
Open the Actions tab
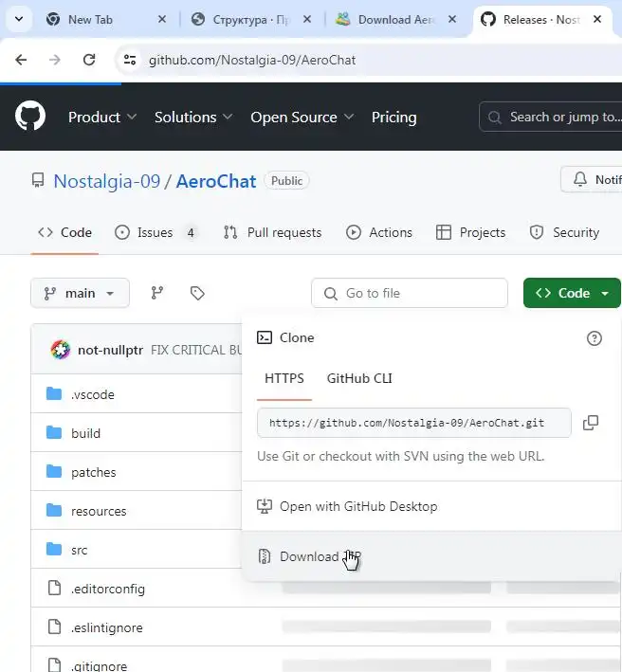379,232
